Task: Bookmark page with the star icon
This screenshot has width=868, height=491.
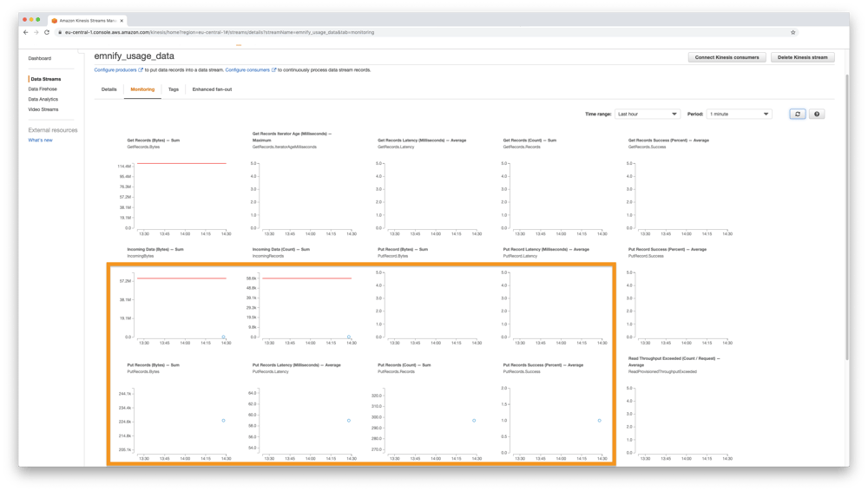Action: click(x=792, y=33)
